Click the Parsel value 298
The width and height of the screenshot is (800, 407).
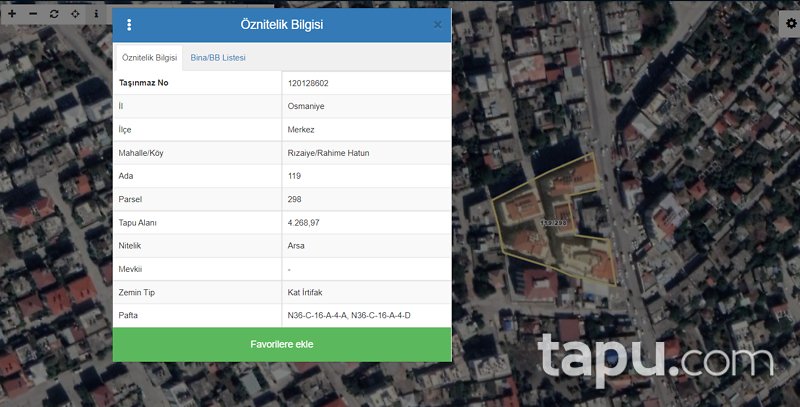point(294,199)
